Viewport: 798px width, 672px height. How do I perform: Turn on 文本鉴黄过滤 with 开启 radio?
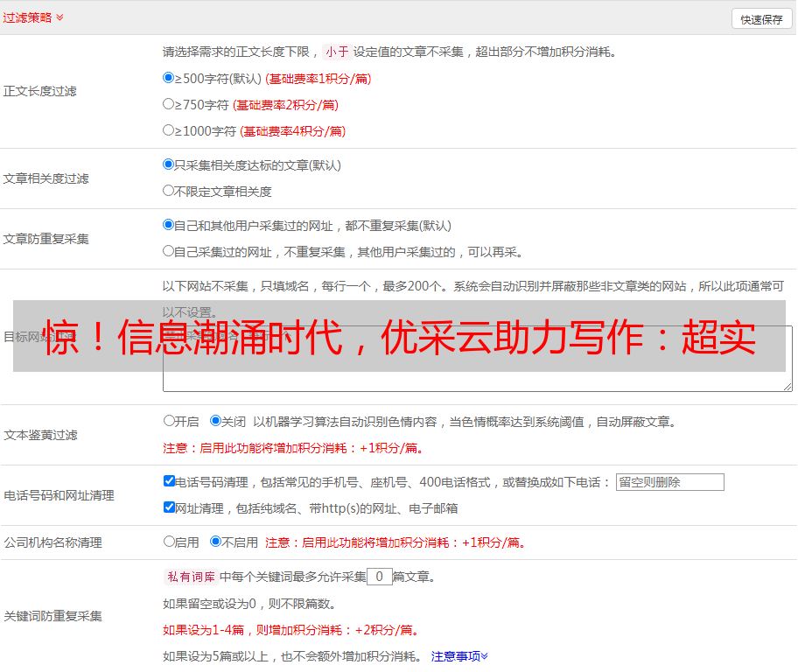169,421
